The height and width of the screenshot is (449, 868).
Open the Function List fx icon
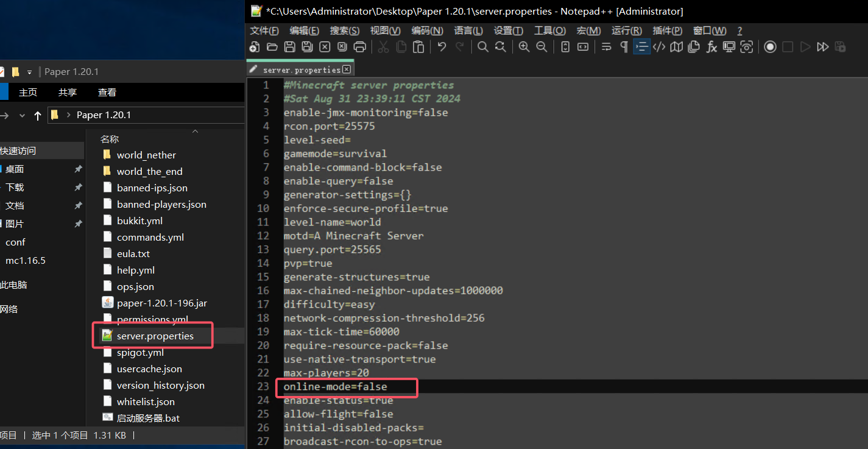click(x=711, y=47)
